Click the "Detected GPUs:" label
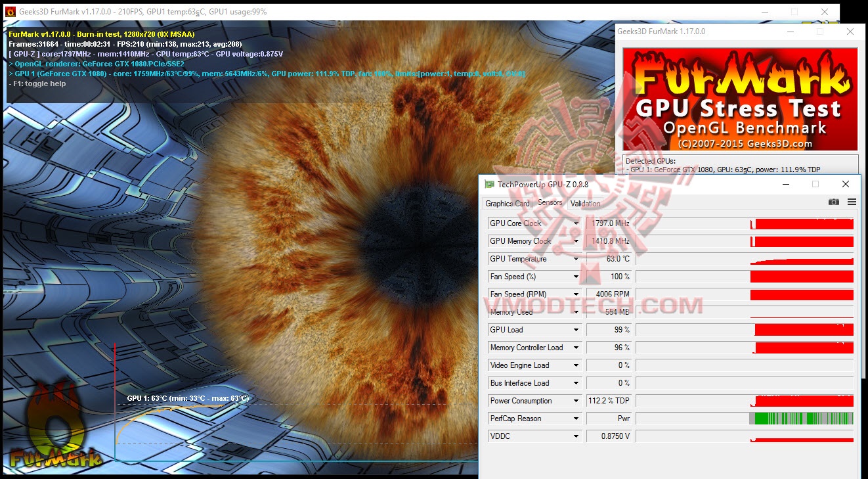868x479 pixels. click(x=651, y=161)
